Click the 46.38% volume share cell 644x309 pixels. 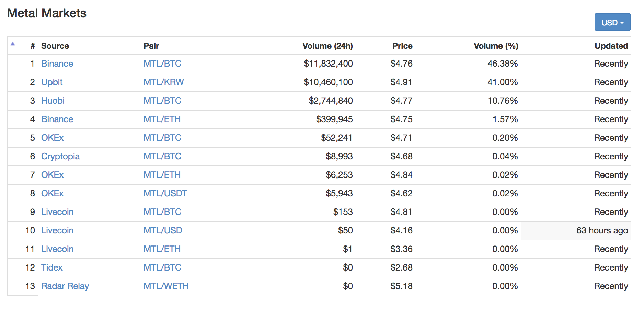tap(503, 64)
